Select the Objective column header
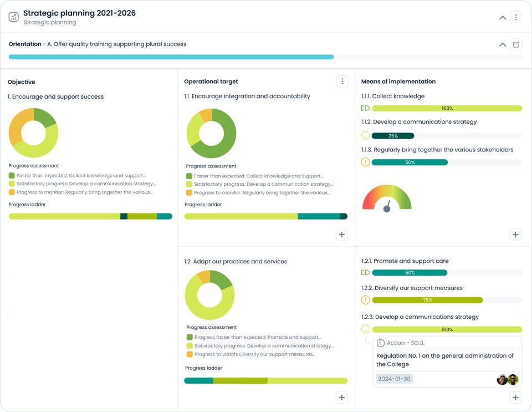The image size is (532, 412). point(23,82)
